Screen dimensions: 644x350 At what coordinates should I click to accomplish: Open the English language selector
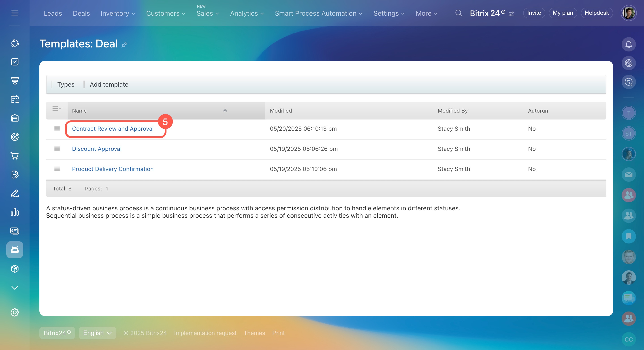coord(97,333)
